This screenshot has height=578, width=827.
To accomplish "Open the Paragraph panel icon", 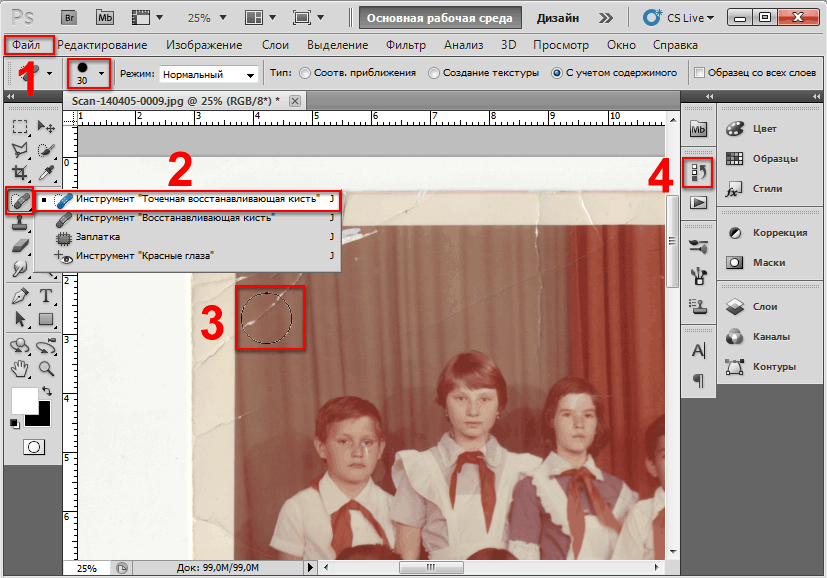I will point(698,380).
